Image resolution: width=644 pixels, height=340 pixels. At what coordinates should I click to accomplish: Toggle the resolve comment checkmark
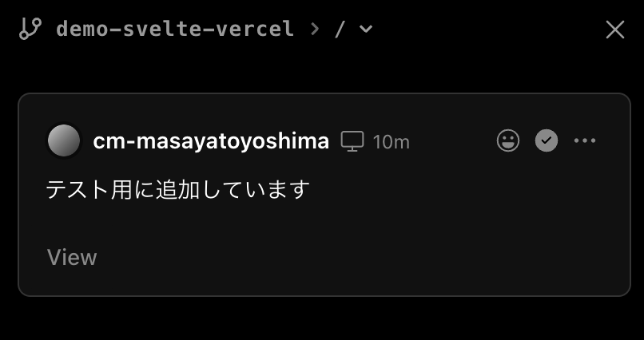(547, 141)
